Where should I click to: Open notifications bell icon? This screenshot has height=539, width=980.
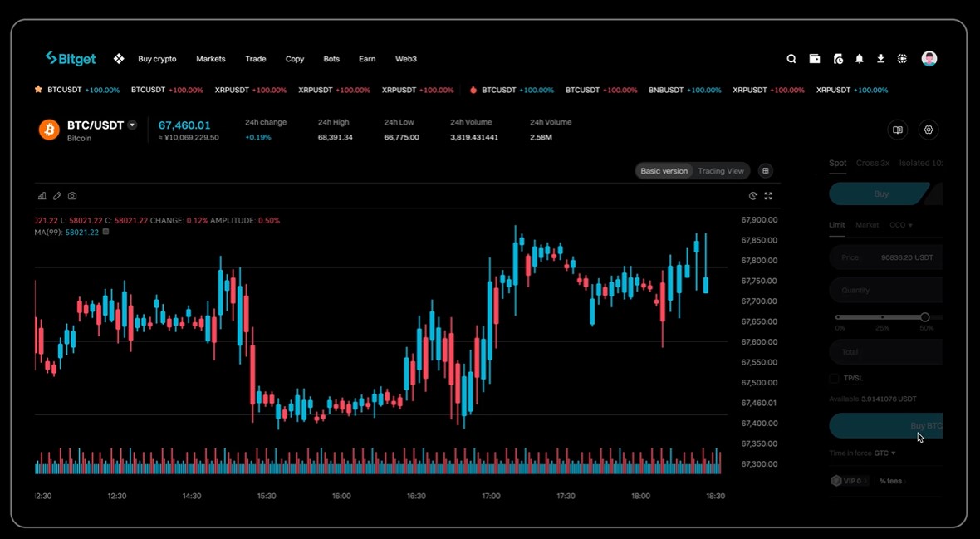860,59
